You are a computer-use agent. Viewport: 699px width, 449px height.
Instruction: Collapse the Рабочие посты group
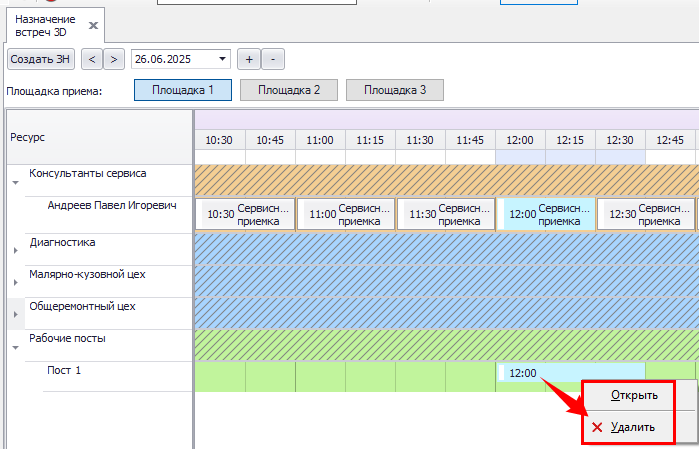(x=15, y=347)
